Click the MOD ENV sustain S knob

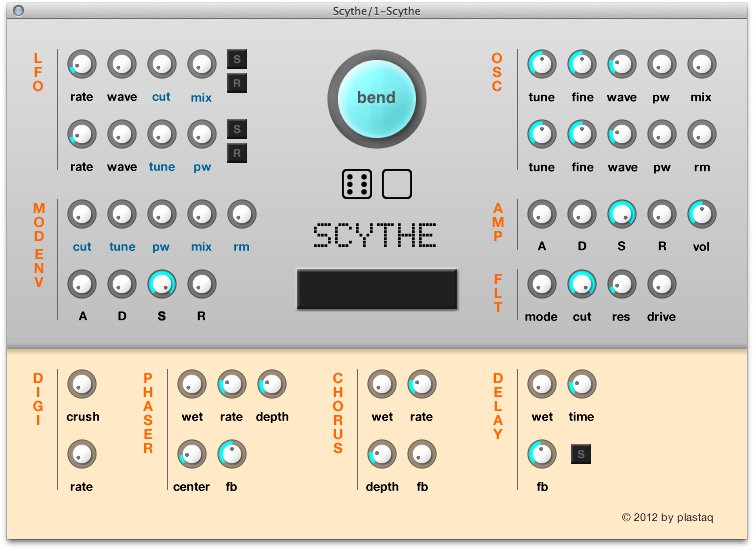click(x=162, y=284)
